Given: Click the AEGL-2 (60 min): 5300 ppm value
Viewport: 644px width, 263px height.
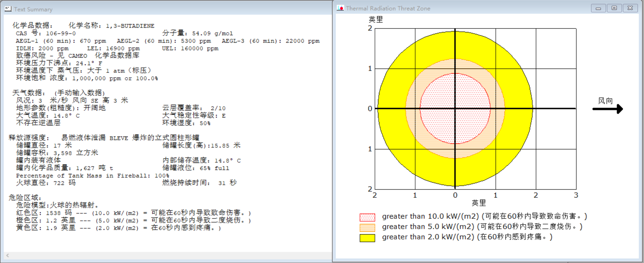Looking at the screenshot, I should click(x=164, y=41).
